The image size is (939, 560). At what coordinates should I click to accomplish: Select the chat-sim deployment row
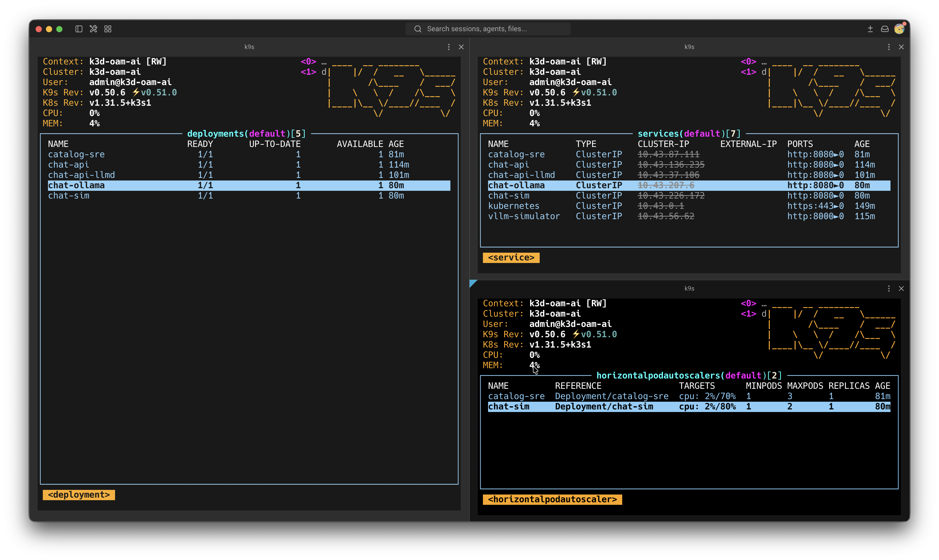tap(249, 195)
